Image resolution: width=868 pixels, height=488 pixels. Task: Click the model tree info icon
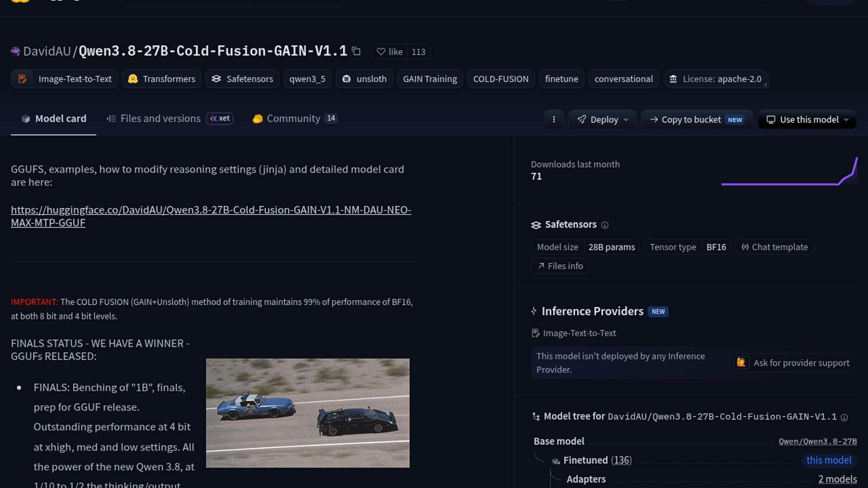point(844,418)
